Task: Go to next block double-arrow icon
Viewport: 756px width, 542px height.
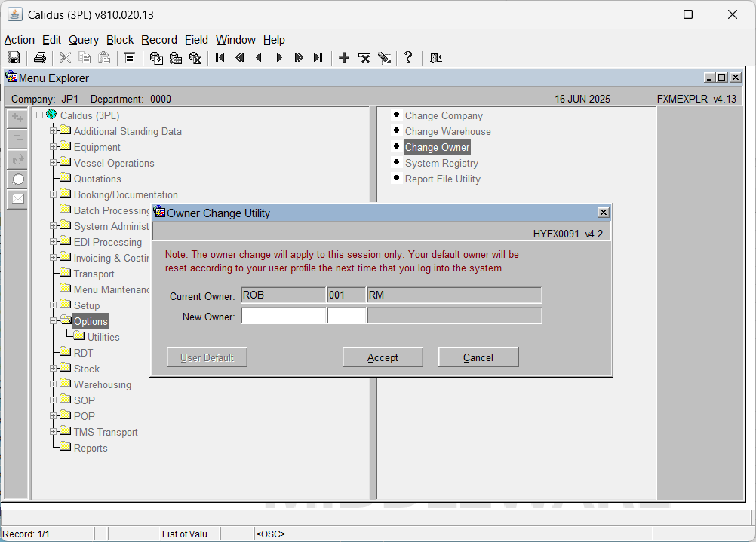Action: click(299, 58)
